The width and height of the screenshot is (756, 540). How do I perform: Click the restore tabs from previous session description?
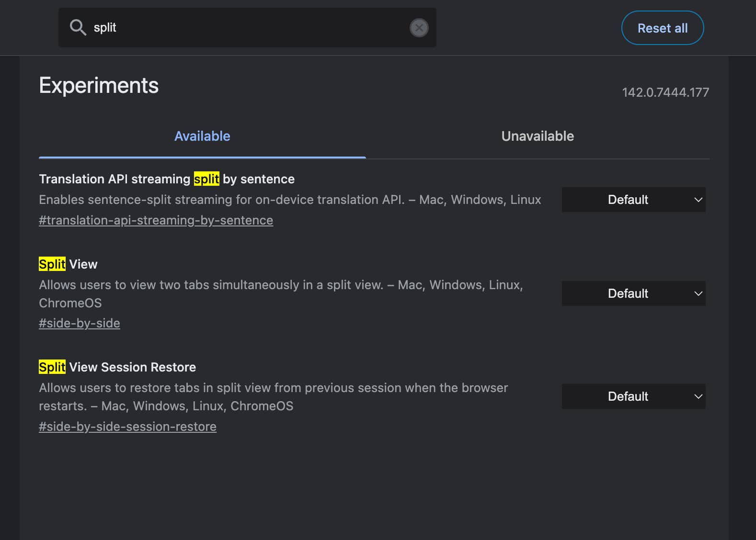coord(273,388)
